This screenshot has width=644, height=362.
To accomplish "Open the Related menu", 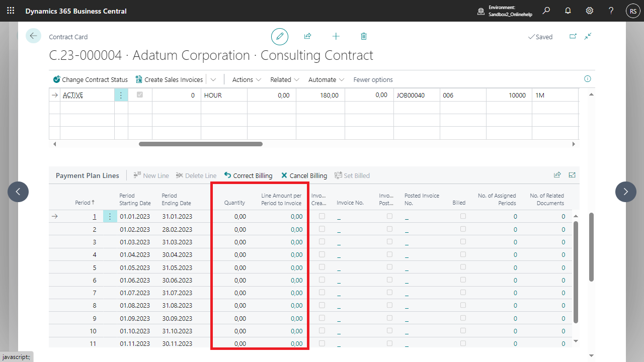I will click(x=285, y=79).
